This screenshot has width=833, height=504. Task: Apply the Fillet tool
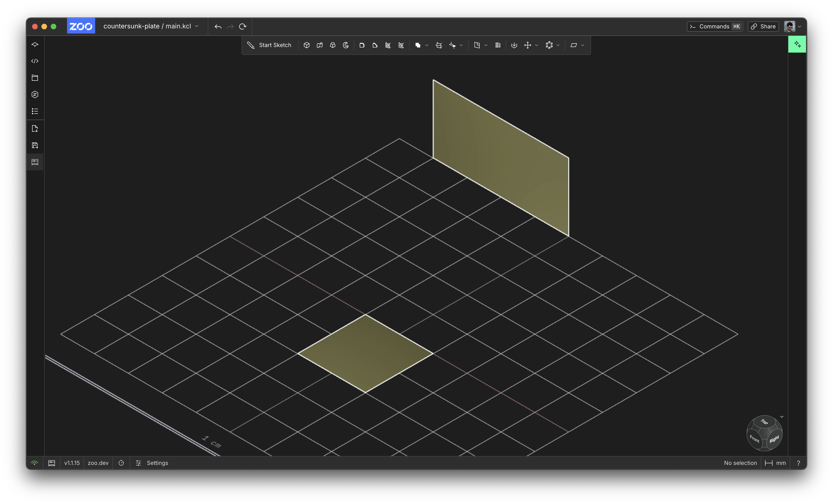click(x=362, y=45)
